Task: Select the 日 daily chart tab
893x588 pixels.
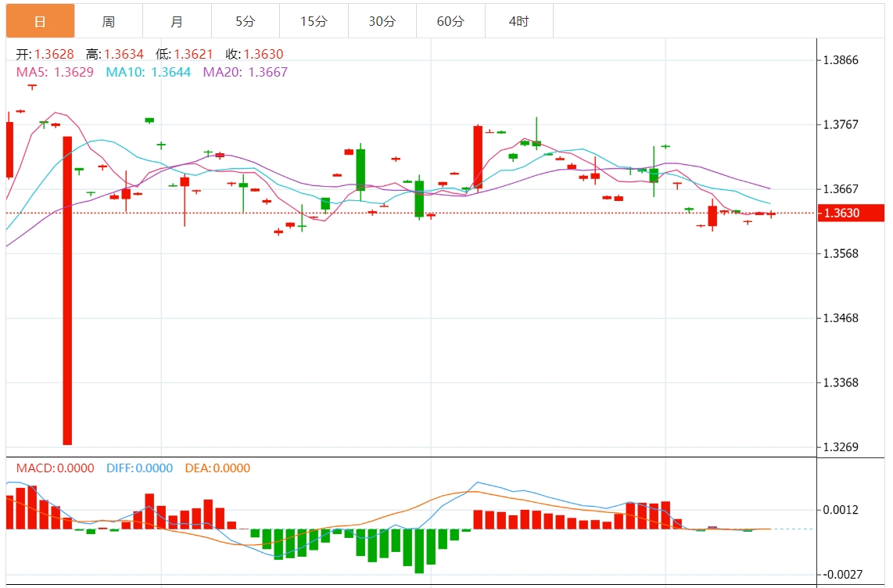Action: [x=40, y=21]
